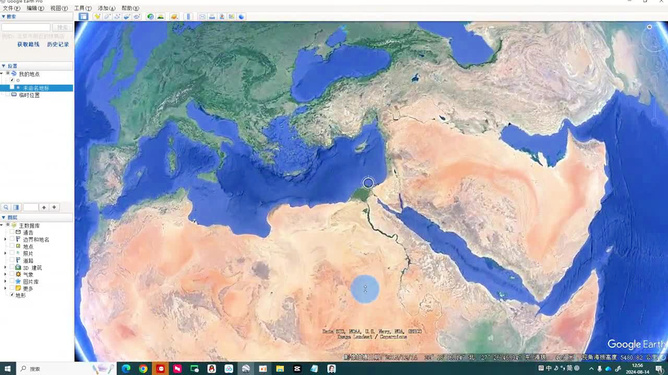
Task: Enable the 边界和地名 layer checkbox
Action: point(12,239)
